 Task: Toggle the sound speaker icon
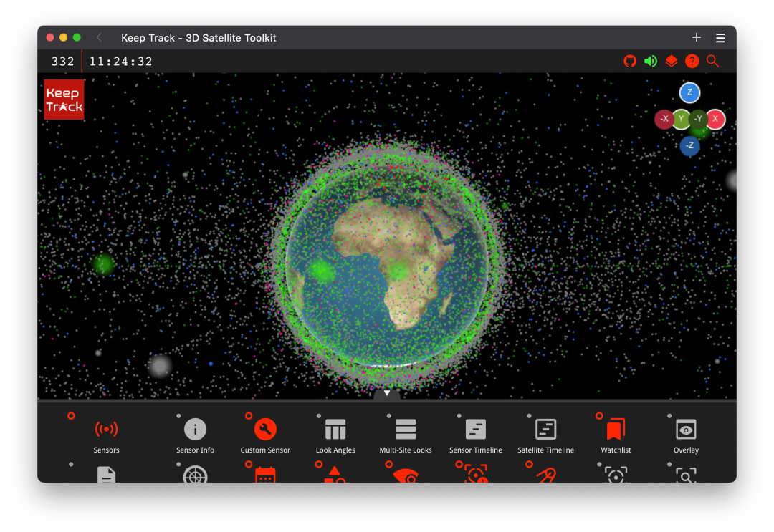point(651,61)
